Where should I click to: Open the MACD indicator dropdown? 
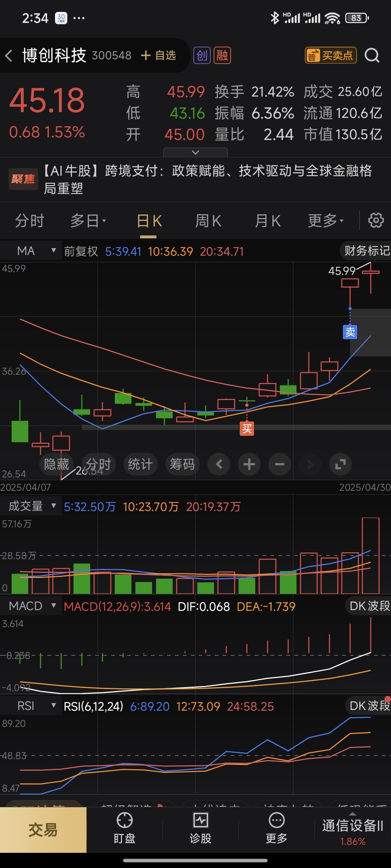point(31,606)
